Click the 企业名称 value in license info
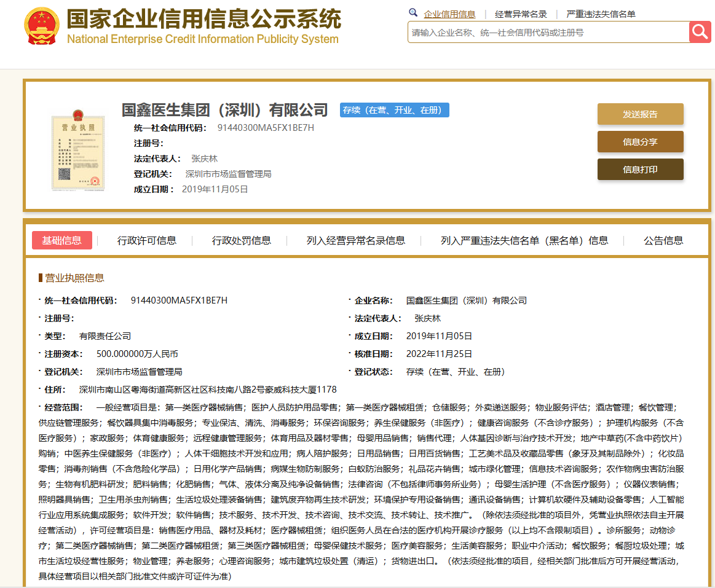 (467, 301)
